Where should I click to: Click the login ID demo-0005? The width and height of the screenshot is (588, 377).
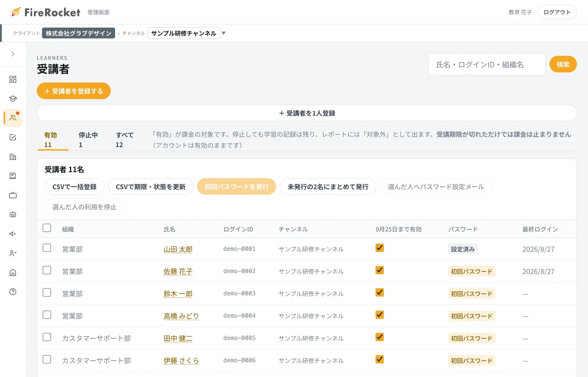pos(239,338)
